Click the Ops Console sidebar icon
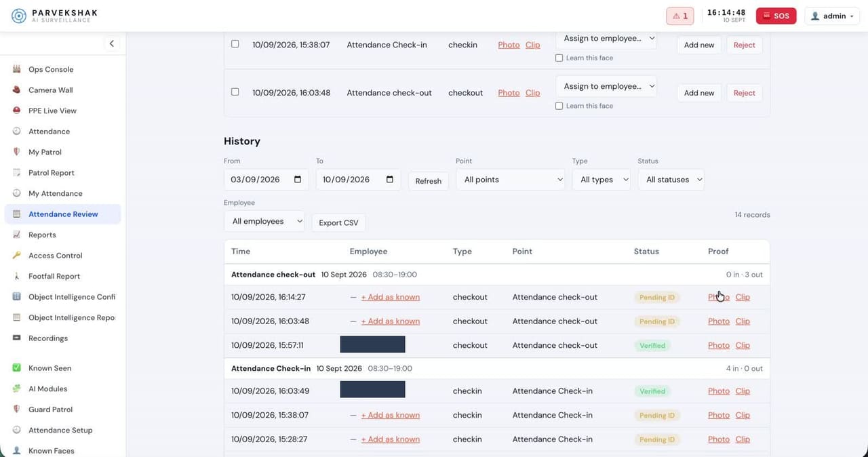868x457 pixels. coord(16,69)
